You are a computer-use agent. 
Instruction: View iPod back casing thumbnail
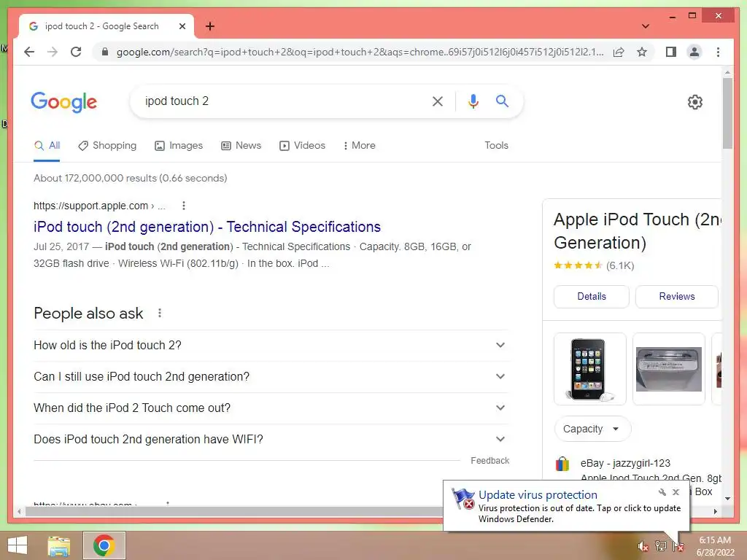tap(668, 369)
